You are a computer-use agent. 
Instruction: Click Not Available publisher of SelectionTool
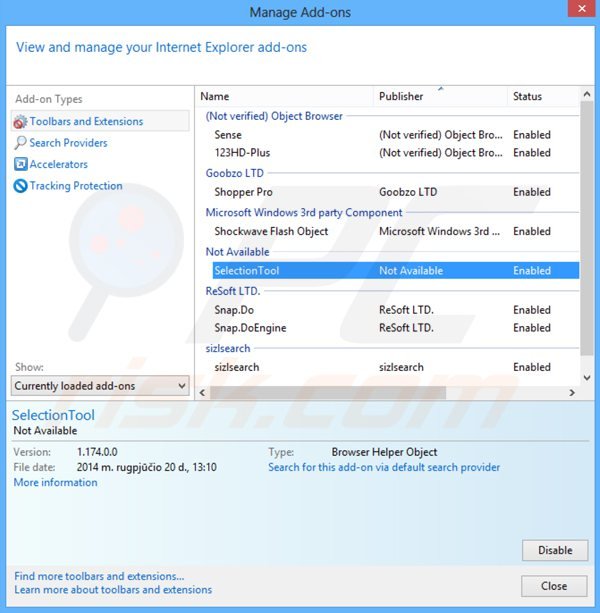pos(411,271)
